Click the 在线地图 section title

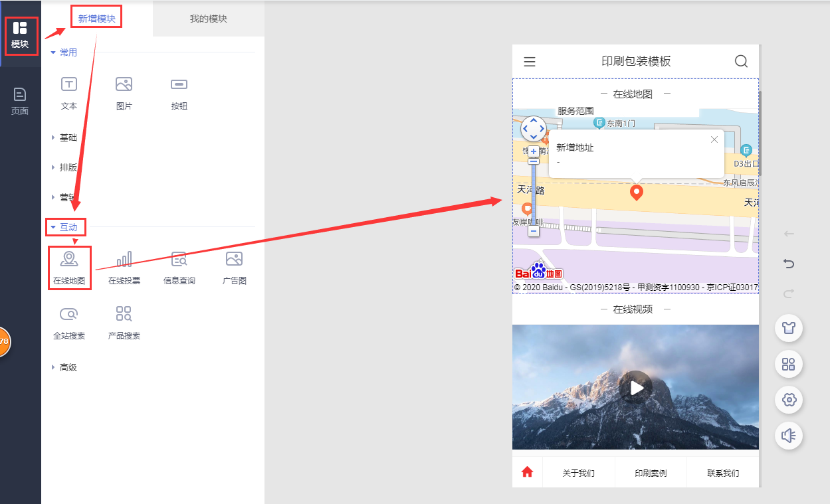pos(633,94)
